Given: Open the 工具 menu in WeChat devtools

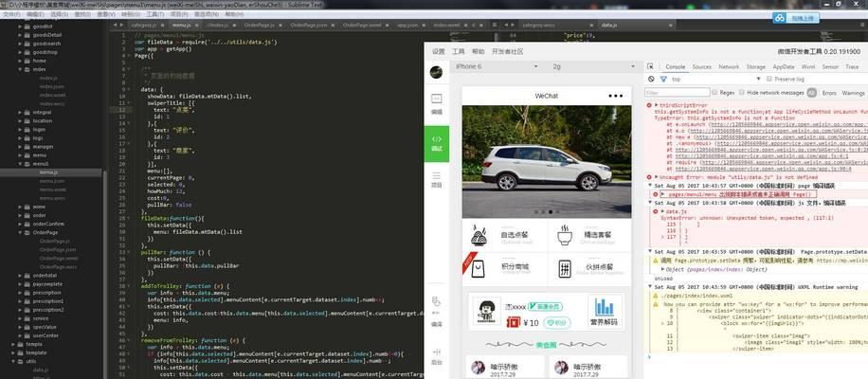Looking at the screenshot, I should pos(459,51).
